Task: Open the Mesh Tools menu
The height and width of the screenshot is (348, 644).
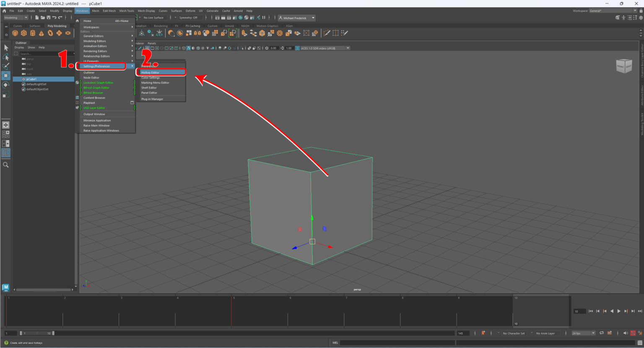Action: point(127,11)
